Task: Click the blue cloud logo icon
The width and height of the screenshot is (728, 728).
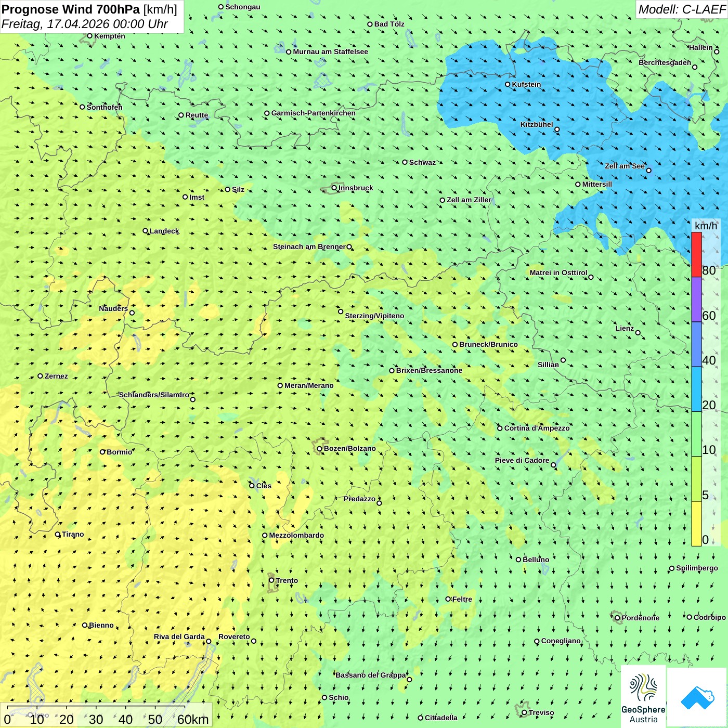Action: click(697, 698)
